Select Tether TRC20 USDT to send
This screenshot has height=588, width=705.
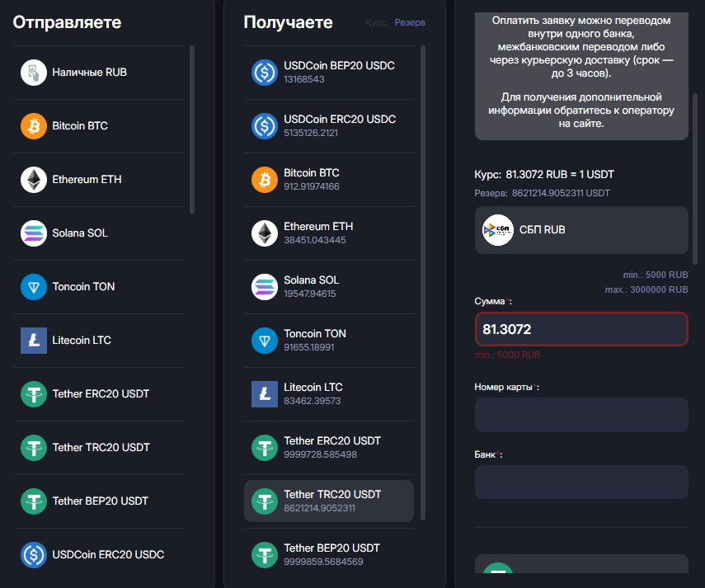[x=101, y=448]
